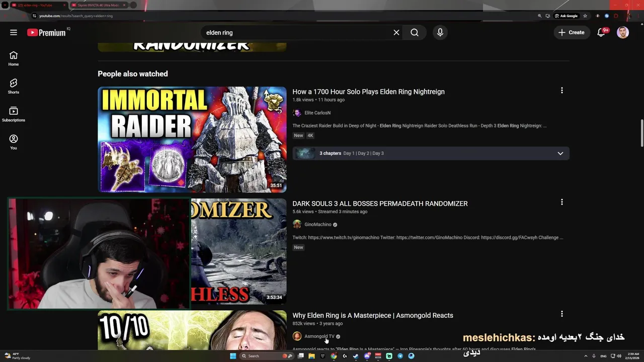The image size is (644, 362).
Task: Click the '852k views • 3 years ago' text
Action: 317,323
